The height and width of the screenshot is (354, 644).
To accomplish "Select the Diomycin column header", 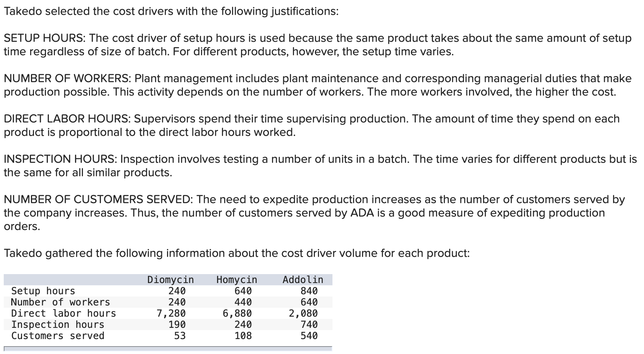I will click(x=171, y=280).
